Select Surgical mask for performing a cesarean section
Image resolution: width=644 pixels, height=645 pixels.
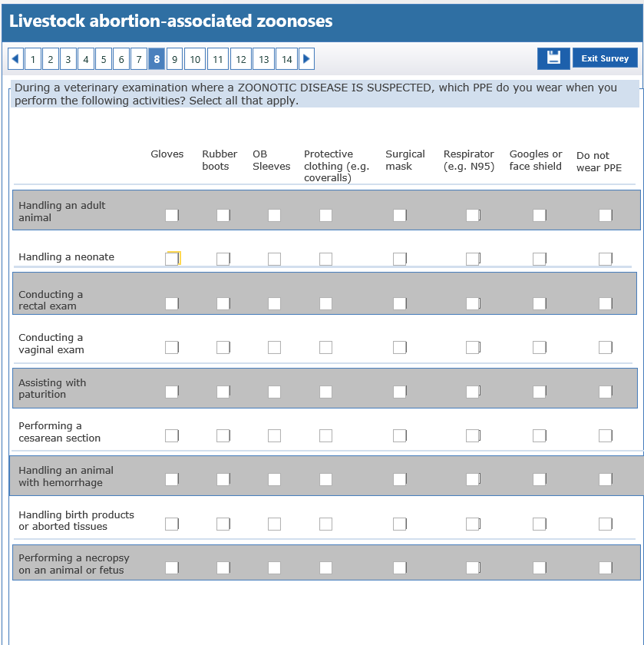click(399, 435)
